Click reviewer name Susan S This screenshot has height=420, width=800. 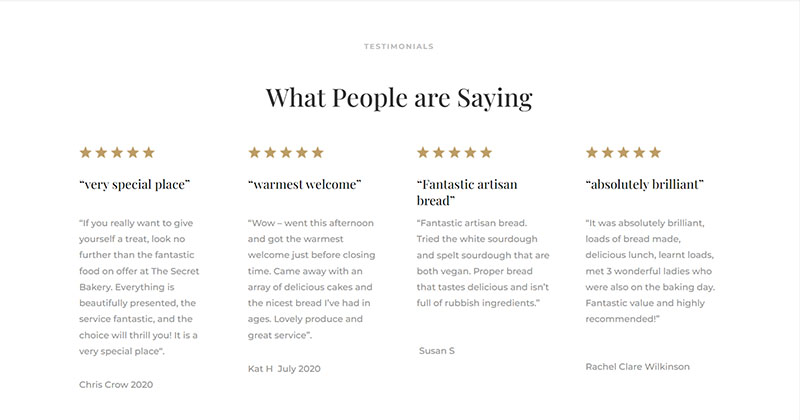tap(439, 350)
